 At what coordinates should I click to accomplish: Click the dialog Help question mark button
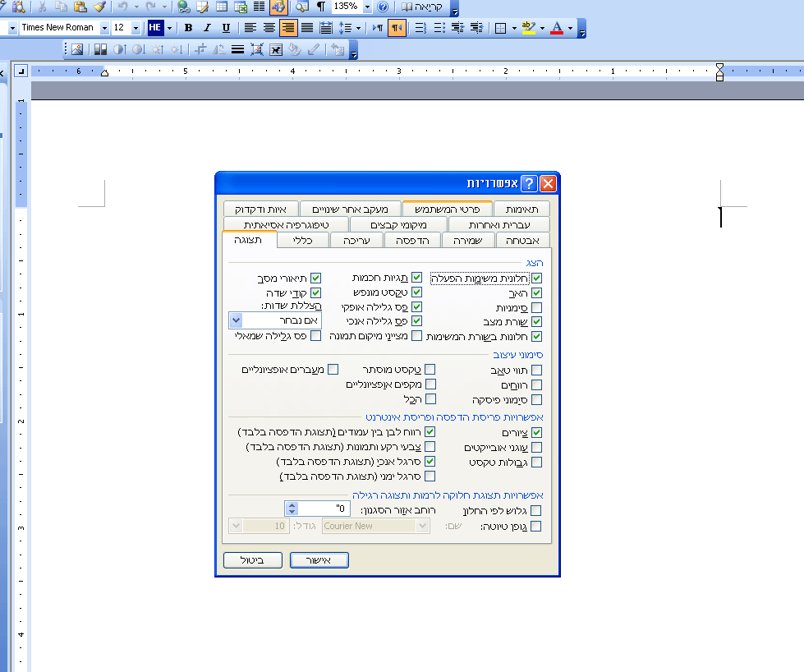pyautogui.click(x=529, y=184)
